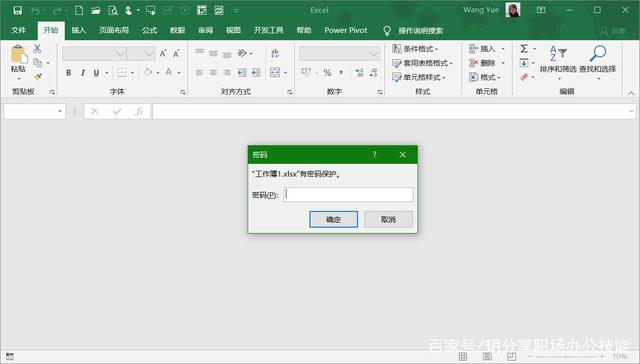Image resolution: width=640 pixels, height=364 pixels.
Task: Switch to the 公式 Formulas tab
Action: [x=149, y=30]
